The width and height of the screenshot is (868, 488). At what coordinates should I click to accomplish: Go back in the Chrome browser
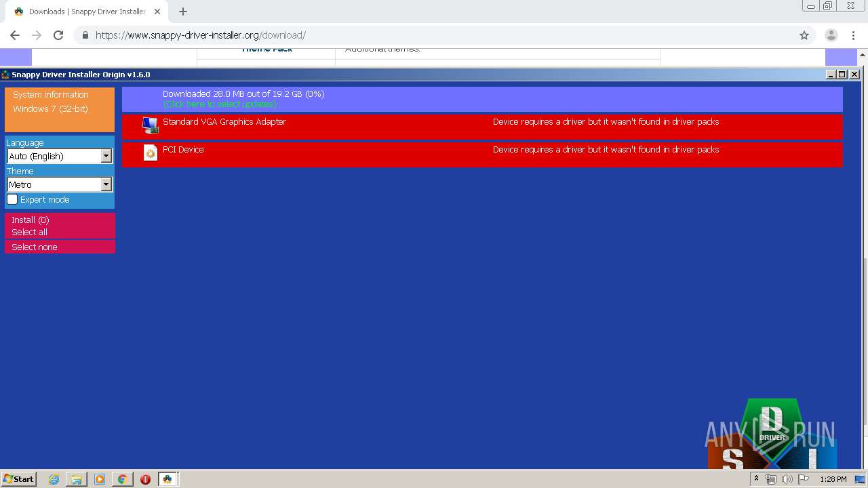click(x=15, y=35)
